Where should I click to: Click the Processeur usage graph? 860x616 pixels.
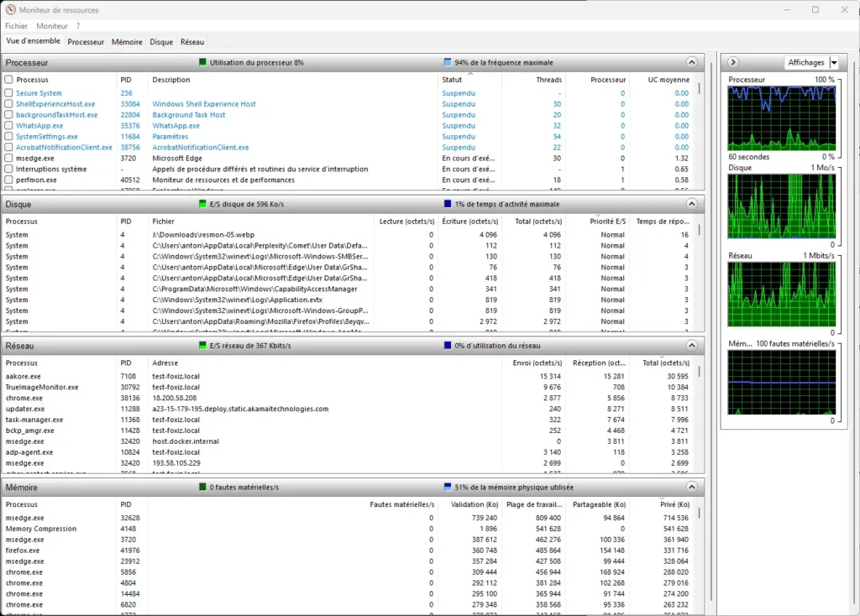pos(781,117)
